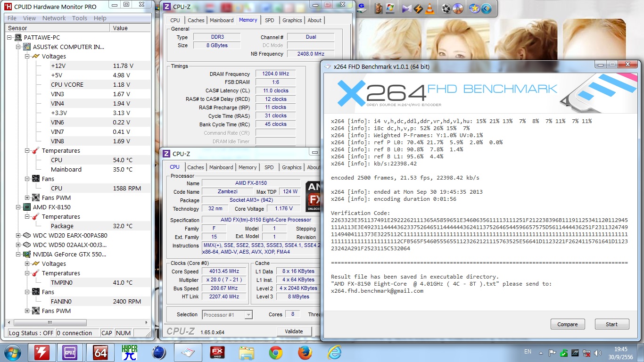Open Windows Explorer from the taskbar
Viewport: 644px width, 362px height.
coord(247,352)
